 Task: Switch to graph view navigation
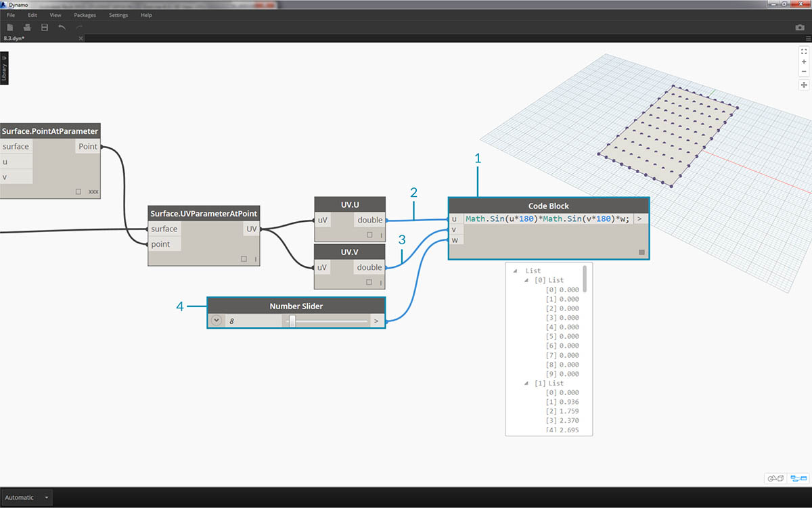798,478
